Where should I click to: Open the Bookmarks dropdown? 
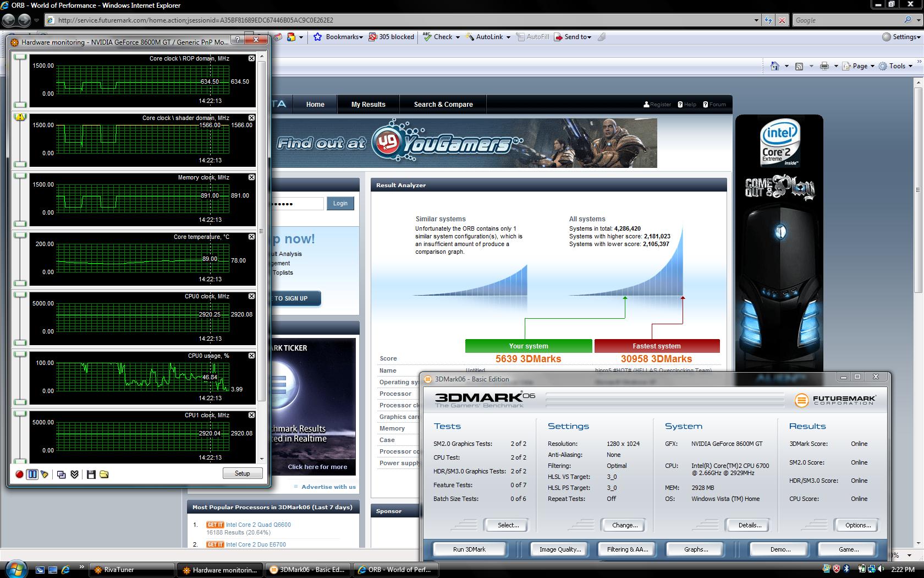click(x=344, y=37)
